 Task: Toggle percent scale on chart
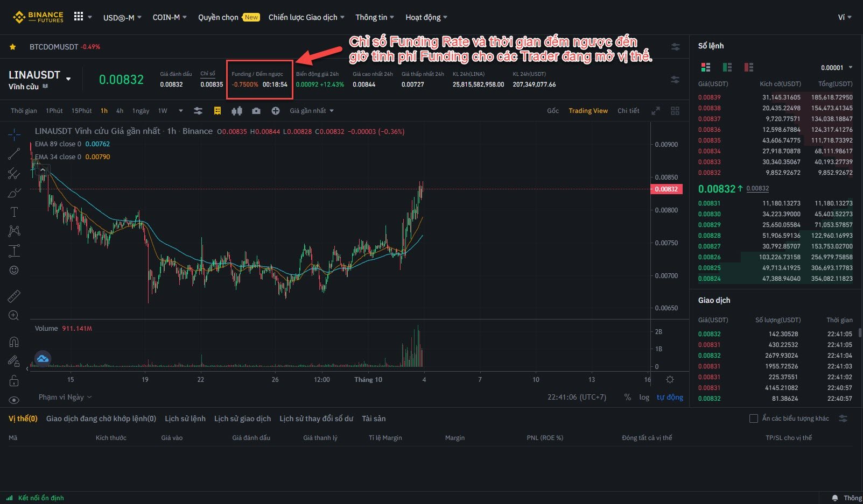tap(627, 397)
